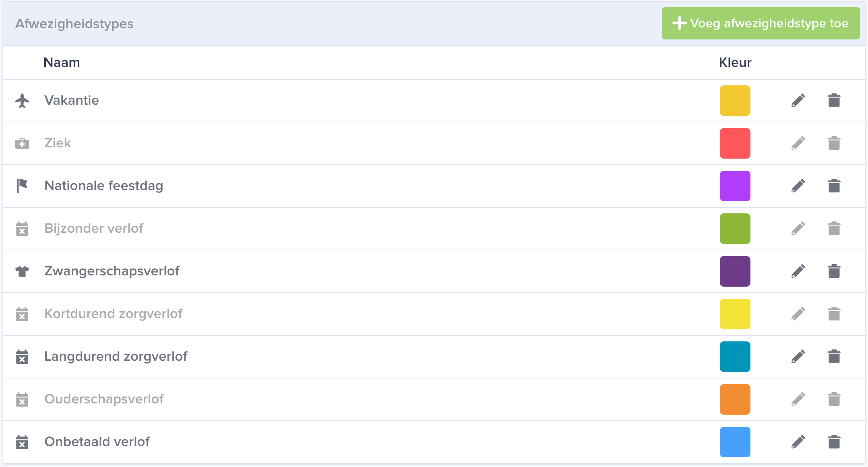Select the Langdurend zorgverlof row name
Viewport: 868px width, 467px height.
[116, 357]
